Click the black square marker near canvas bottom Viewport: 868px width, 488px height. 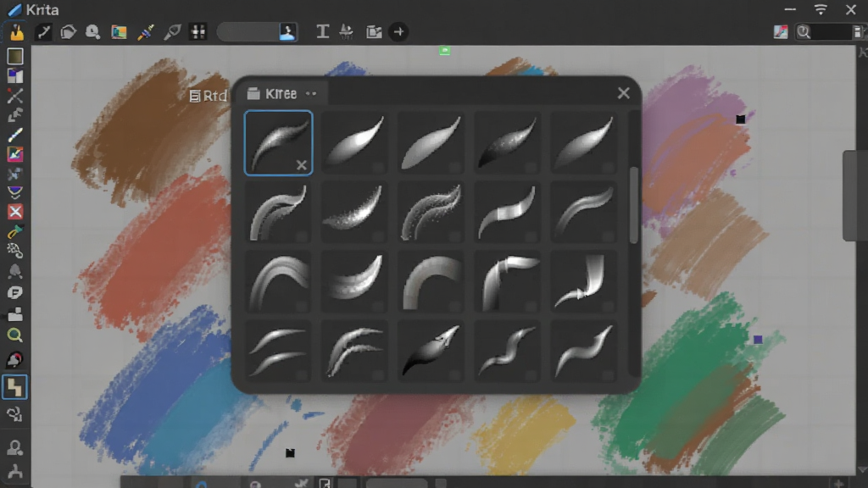[290, 453]
